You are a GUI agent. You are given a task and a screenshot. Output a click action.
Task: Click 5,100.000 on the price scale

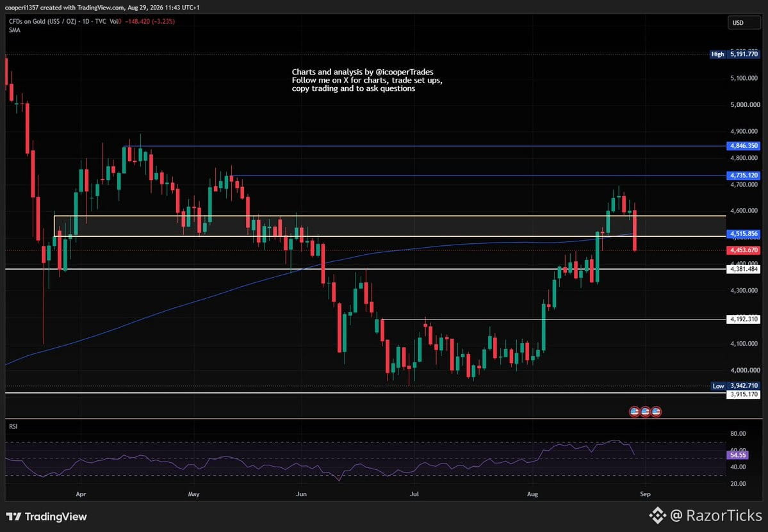745,78
